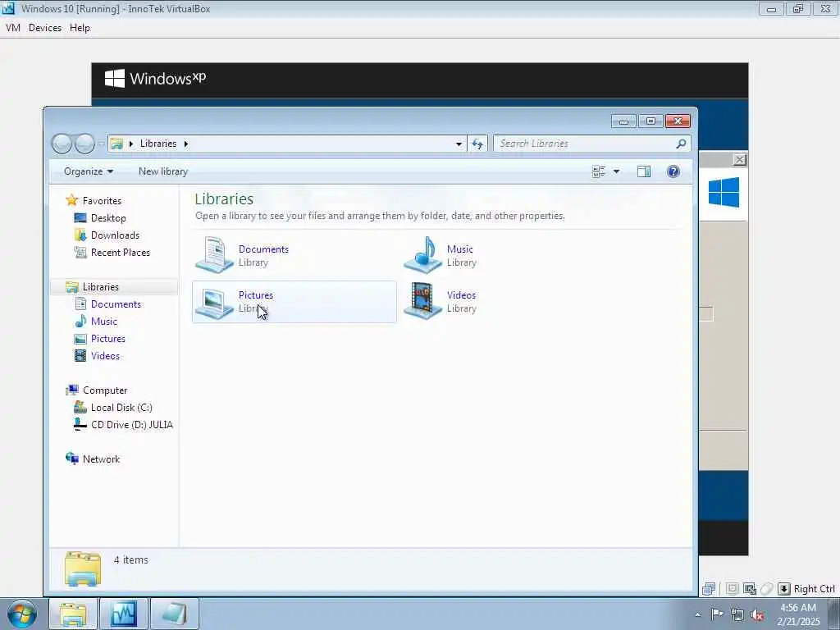Open the Organize menu

coord(89,171)
